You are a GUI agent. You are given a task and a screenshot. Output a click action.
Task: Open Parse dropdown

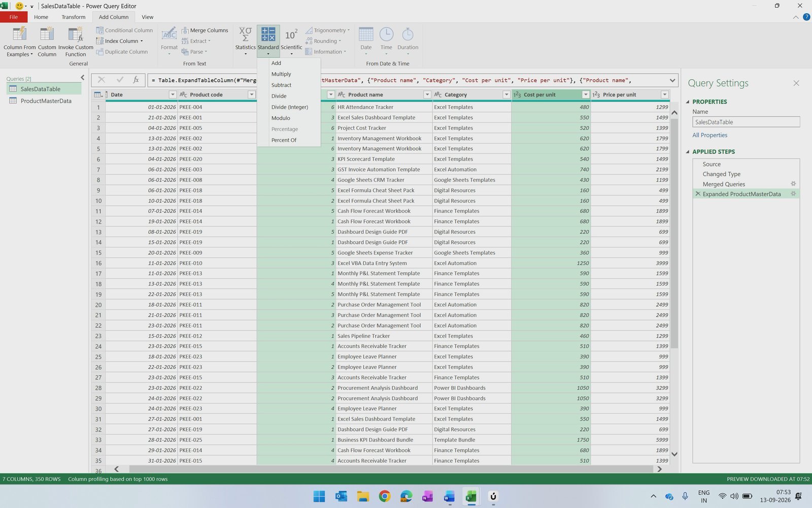[194, 52]
